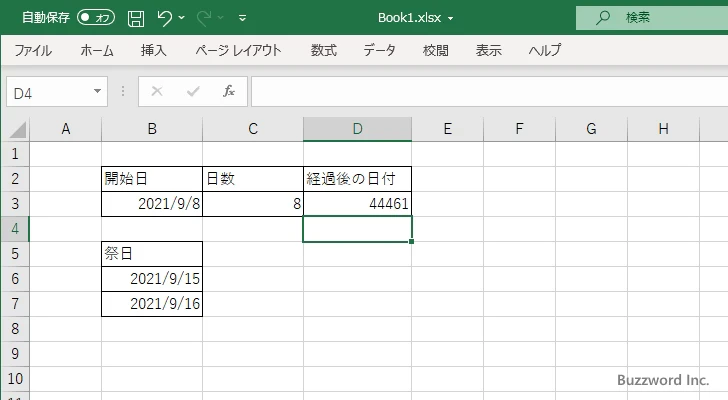
Task: Click the Redo arrow icon
Action: pyautogui.click(x=203, y=18)
